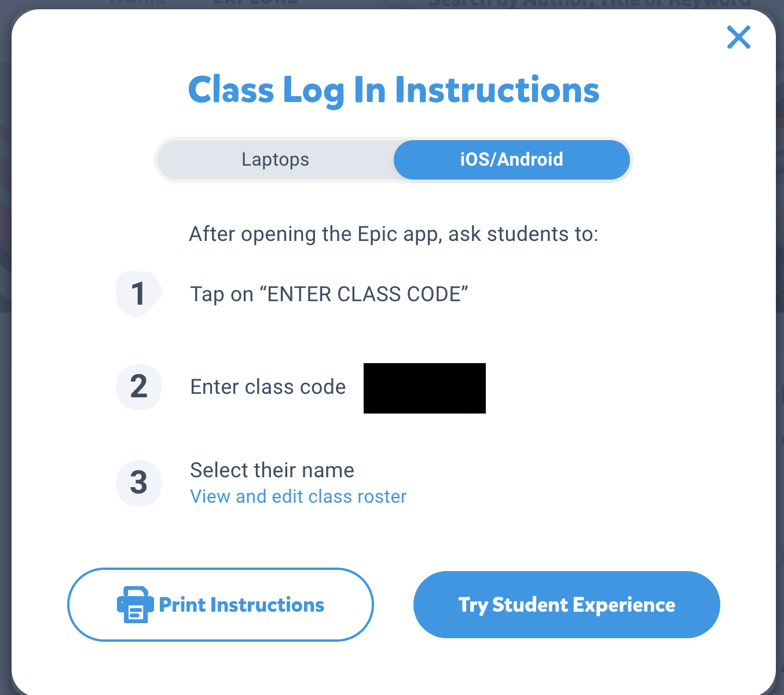Click the step 1 number badge

click(x=138, y=294)
